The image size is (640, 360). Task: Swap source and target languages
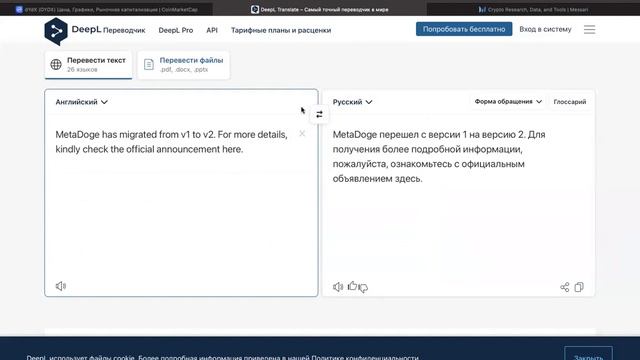click(x=319, y=115)
